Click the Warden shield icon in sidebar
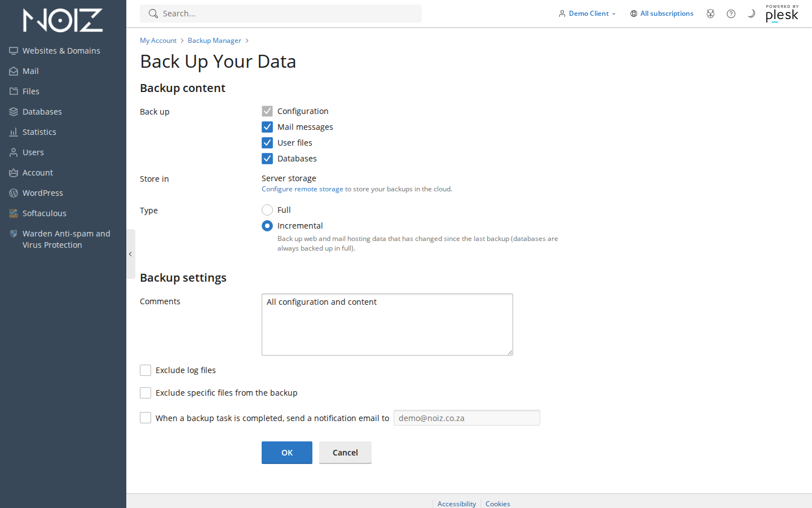This screenshot has height=508, width=812. (14, 234)
